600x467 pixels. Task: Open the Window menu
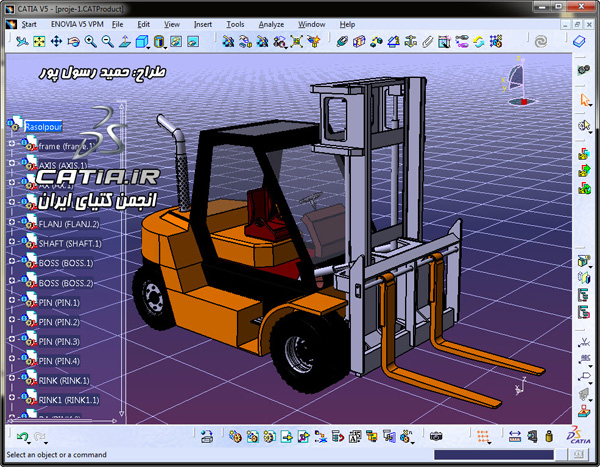point(311,24)
